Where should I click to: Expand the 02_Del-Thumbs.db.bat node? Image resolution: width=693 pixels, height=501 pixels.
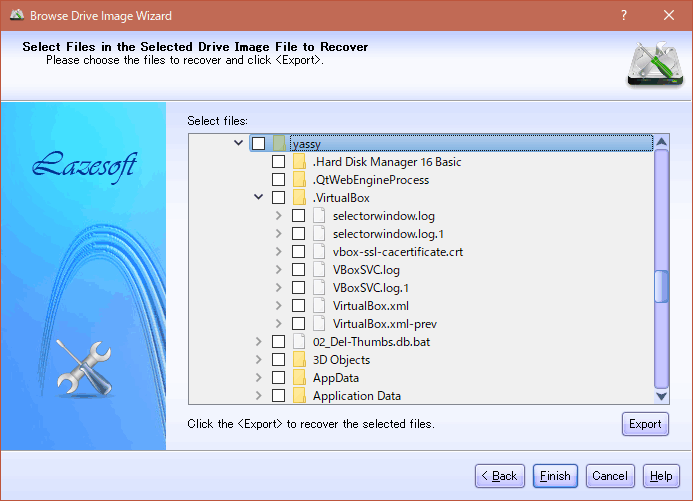[259, 342]
